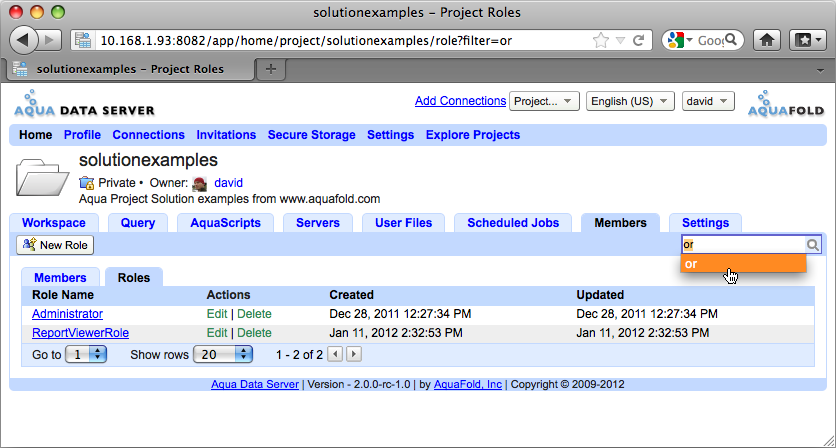This screenshot has height=448, width=836.
Task: Open Secure Storage in the navigation bar
Action: [x=311, y=135]
